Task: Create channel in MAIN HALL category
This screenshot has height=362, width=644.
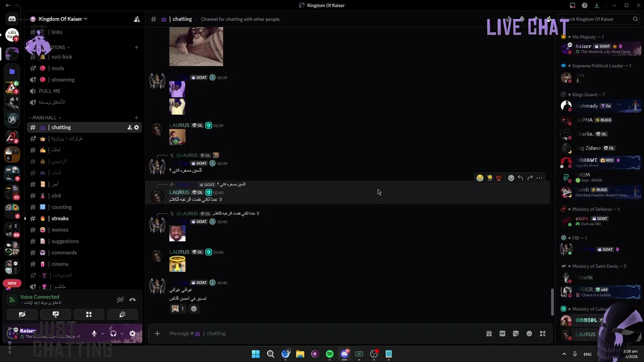Action: point(136,118)
